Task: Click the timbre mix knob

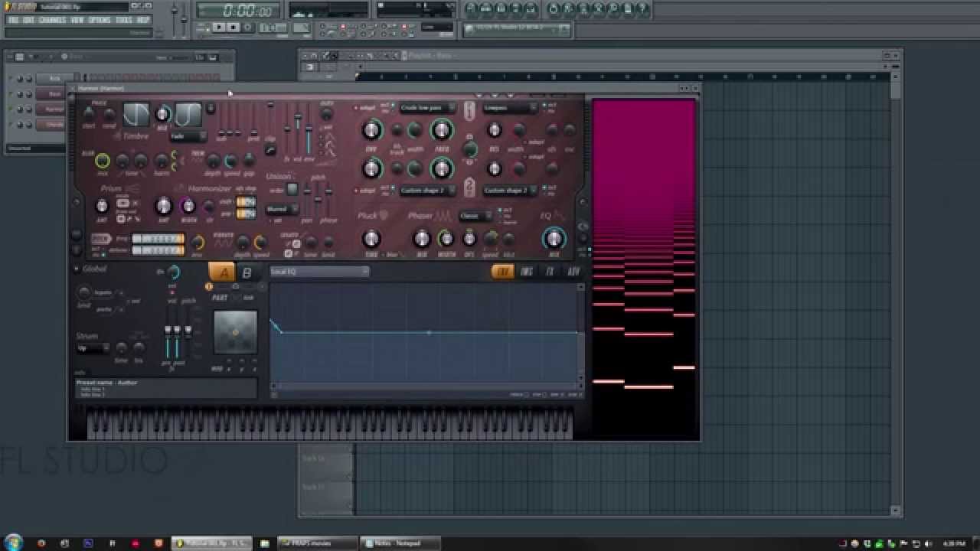Action: (162, 114)
